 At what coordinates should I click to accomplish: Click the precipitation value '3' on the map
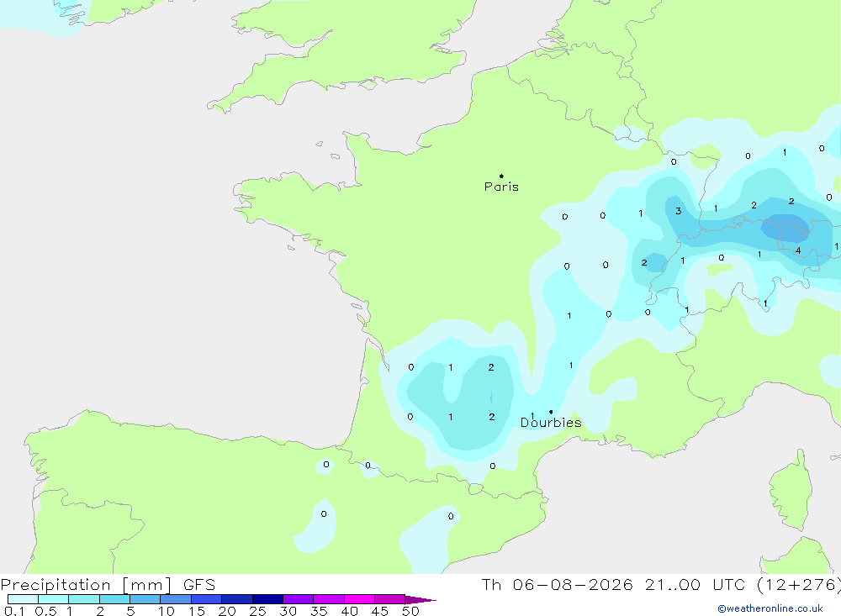(x=679, y=211)
